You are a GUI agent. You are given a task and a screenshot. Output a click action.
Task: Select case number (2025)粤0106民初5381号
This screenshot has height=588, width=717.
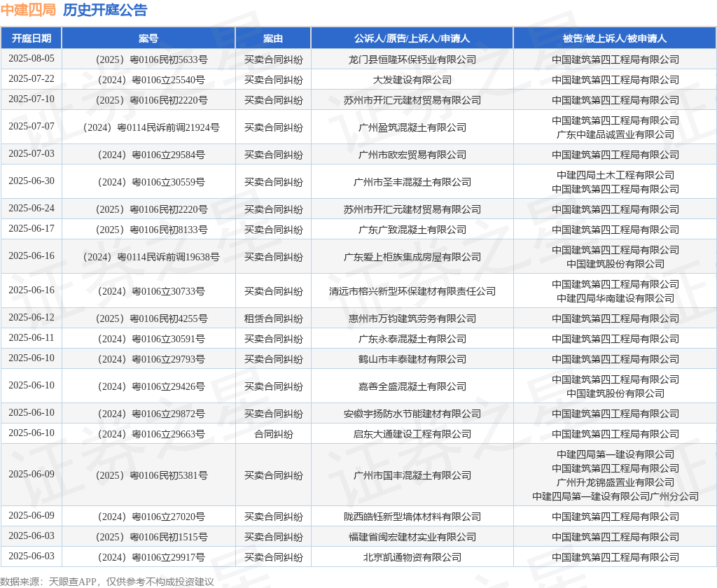point(151,475)
